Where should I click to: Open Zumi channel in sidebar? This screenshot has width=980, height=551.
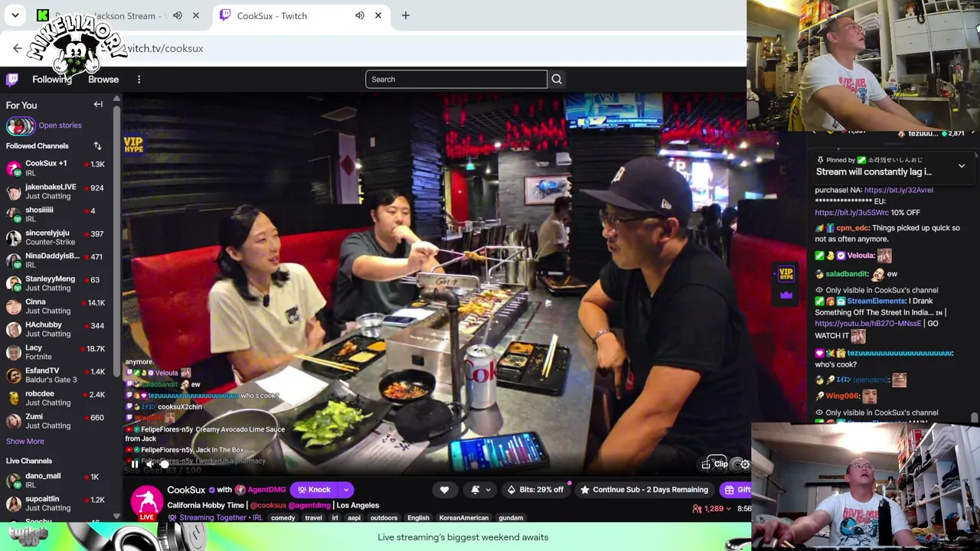tap(55, 421)
